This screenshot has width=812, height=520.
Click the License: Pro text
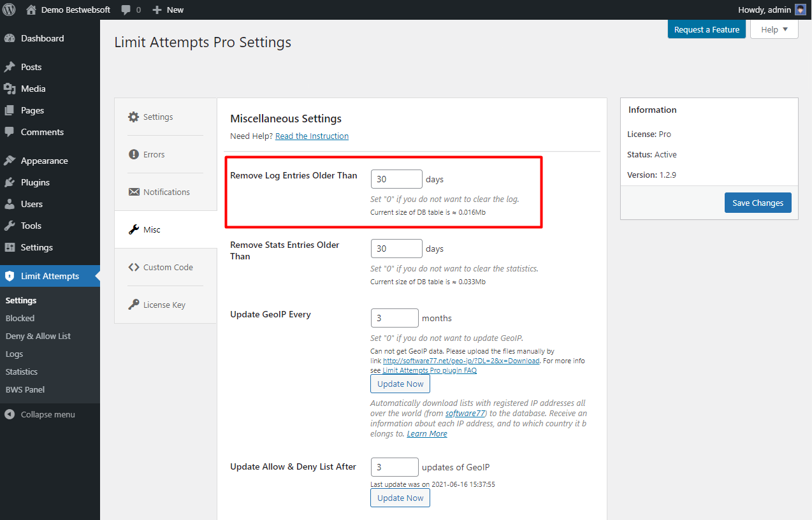point(649,134)
